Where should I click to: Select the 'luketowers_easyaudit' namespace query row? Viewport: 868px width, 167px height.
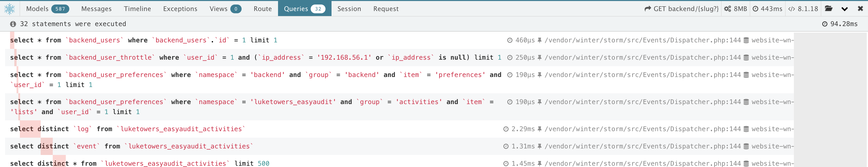click(399, 107)
